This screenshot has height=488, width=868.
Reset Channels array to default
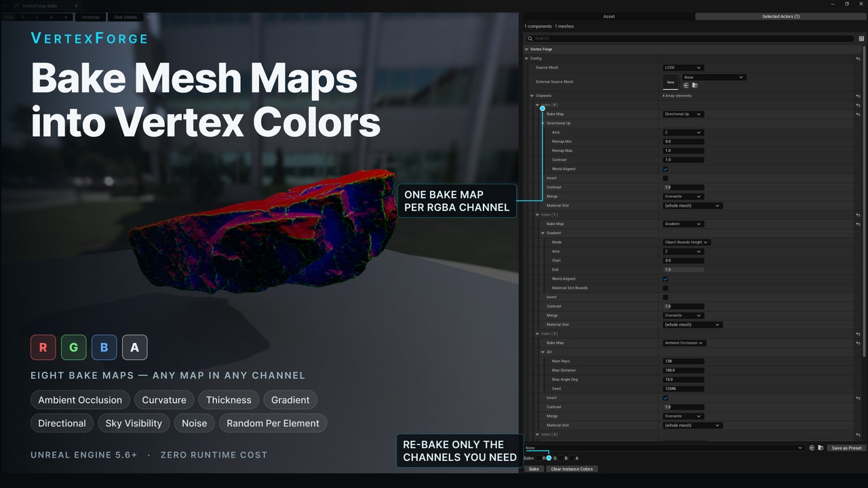(859, 96)
